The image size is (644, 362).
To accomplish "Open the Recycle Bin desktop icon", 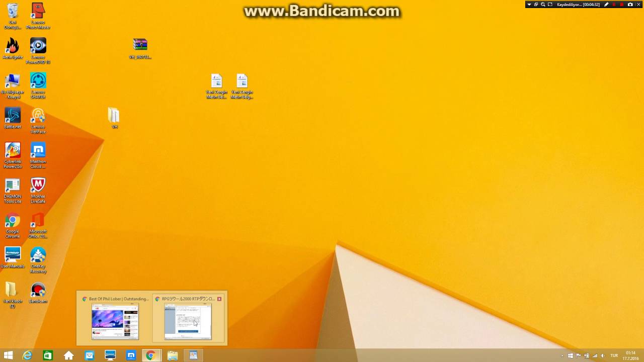I will click(x=13, y=16).
